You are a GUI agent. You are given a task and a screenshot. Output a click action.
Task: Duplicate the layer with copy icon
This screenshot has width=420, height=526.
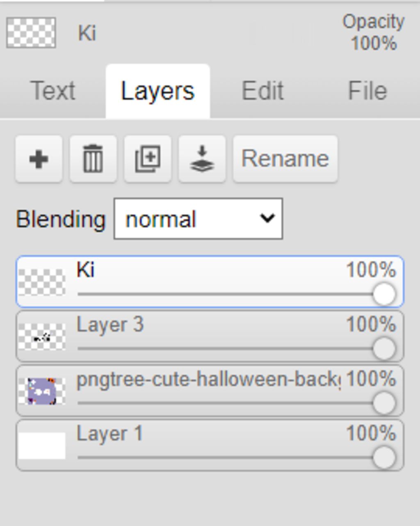148,159
